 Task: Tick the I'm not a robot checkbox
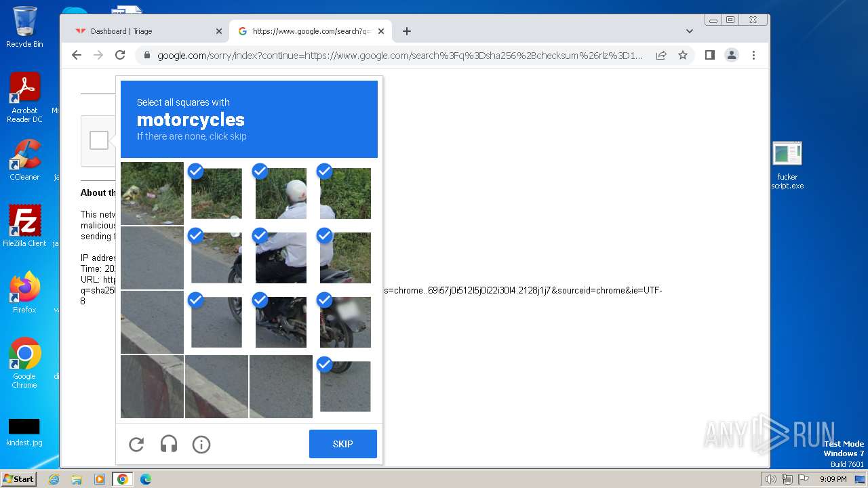click(x=99, y=140)
